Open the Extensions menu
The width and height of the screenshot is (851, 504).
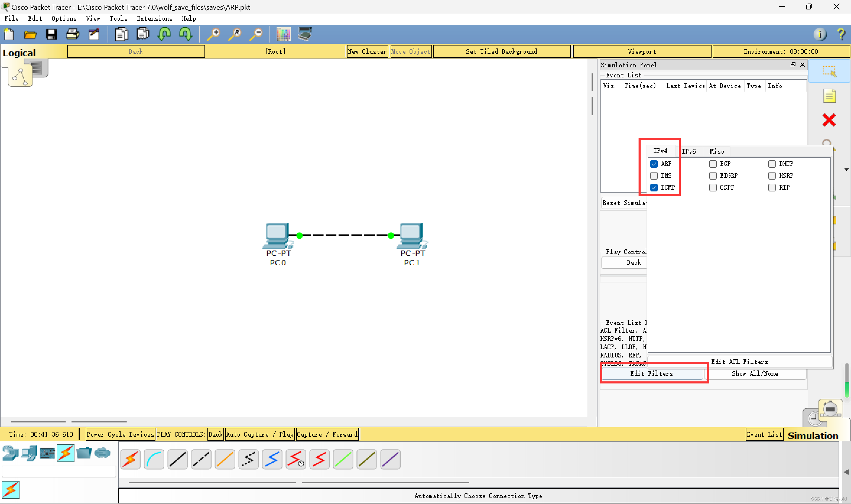pos(155,18)
